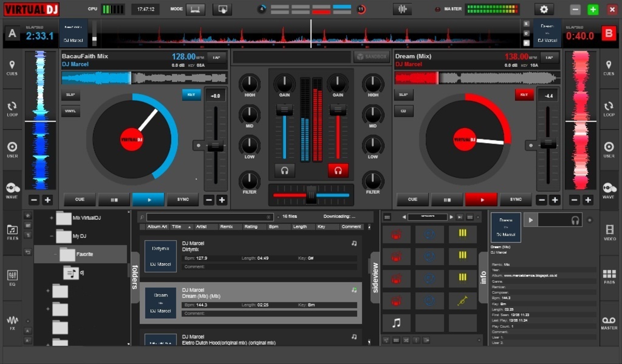Open deck B USER panel
This screenshot has height=364, width=622.
coord(609,150)
